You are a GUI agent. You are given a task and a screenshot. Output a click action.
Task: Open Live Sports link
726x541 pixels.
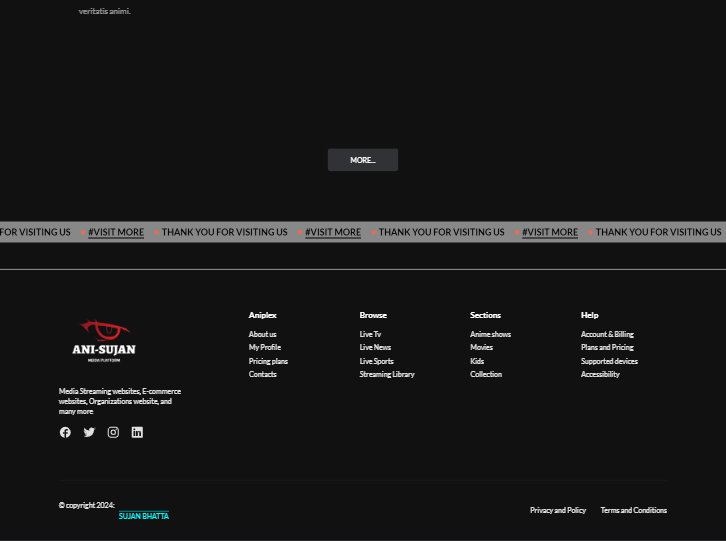pos(376,361)
